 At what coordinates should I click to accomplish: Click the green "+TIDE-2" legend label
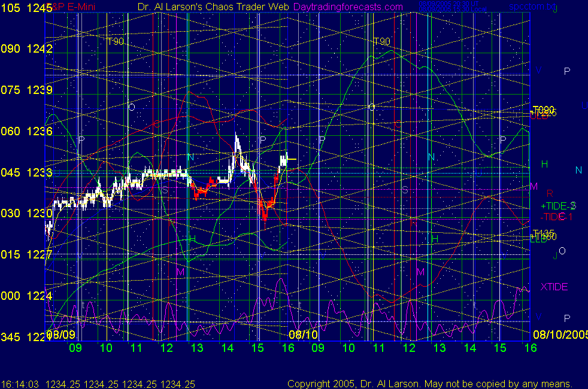[x=558, y=206]
